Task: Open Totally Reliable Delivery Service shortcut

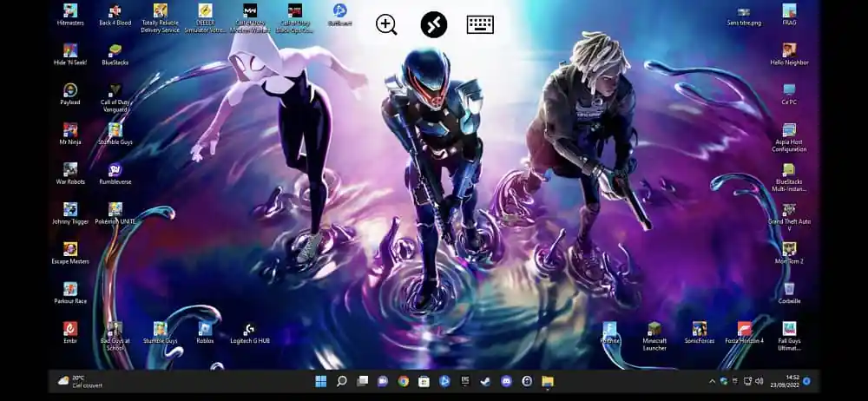Action: (x=160, y=18)
